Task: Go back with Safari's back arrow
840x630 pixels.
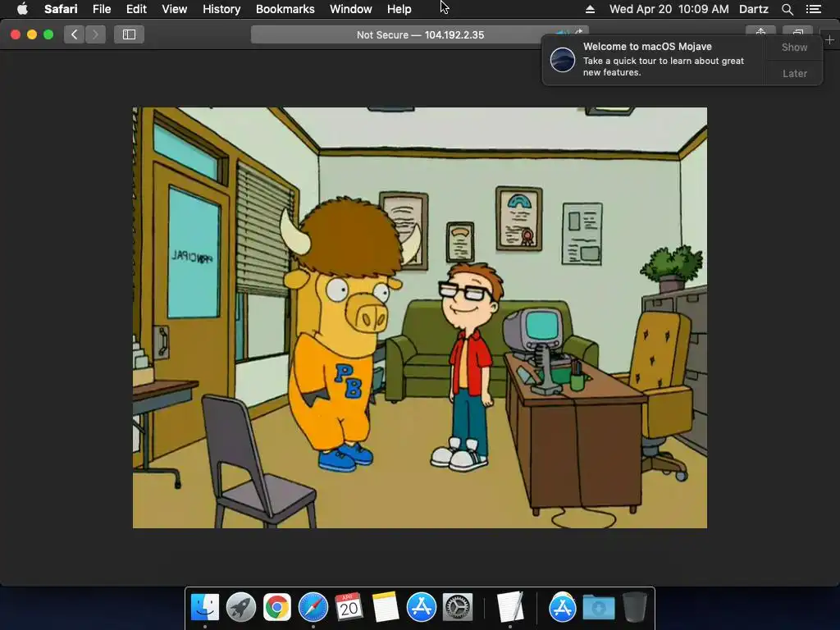Action: tap(75, 34)
